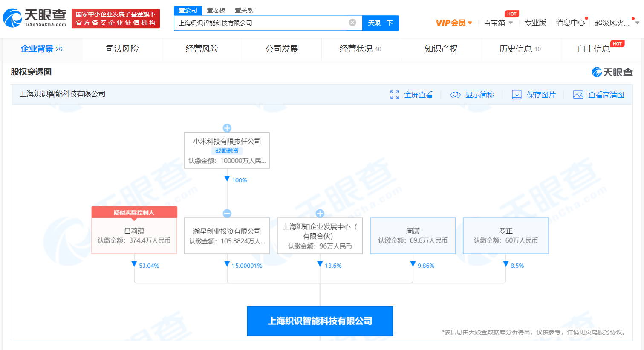Click the blue 上海织识智能科技有限公司 root node
Viewport: 644px width, 350px height.
(320, 321)
